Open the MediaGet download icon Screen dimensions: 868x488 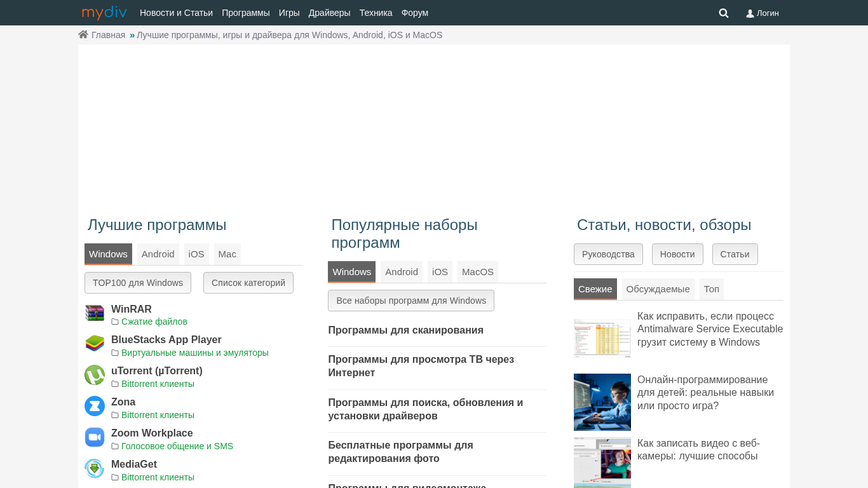[95, 468]
